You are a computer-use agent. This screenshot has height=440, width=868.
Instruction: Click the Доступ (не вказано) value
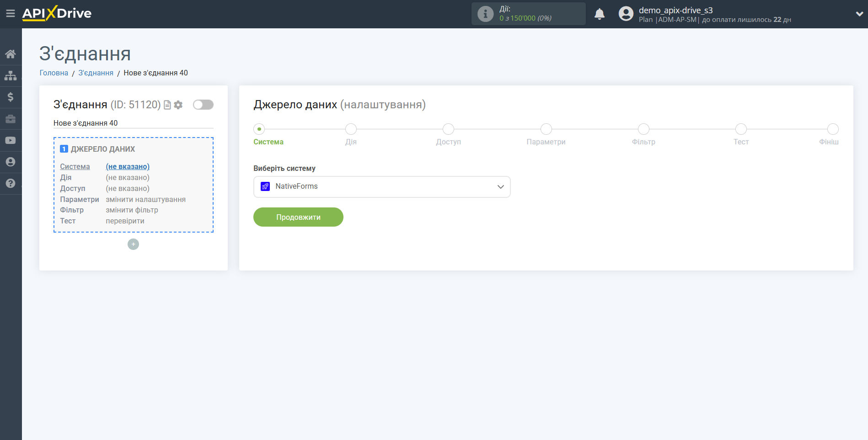128,189
